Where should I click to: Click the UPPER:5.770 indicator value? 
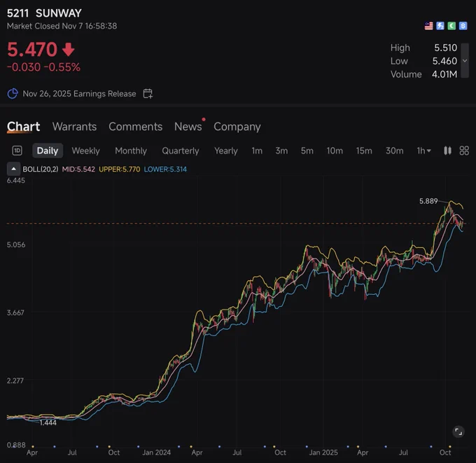coord(119,170)
